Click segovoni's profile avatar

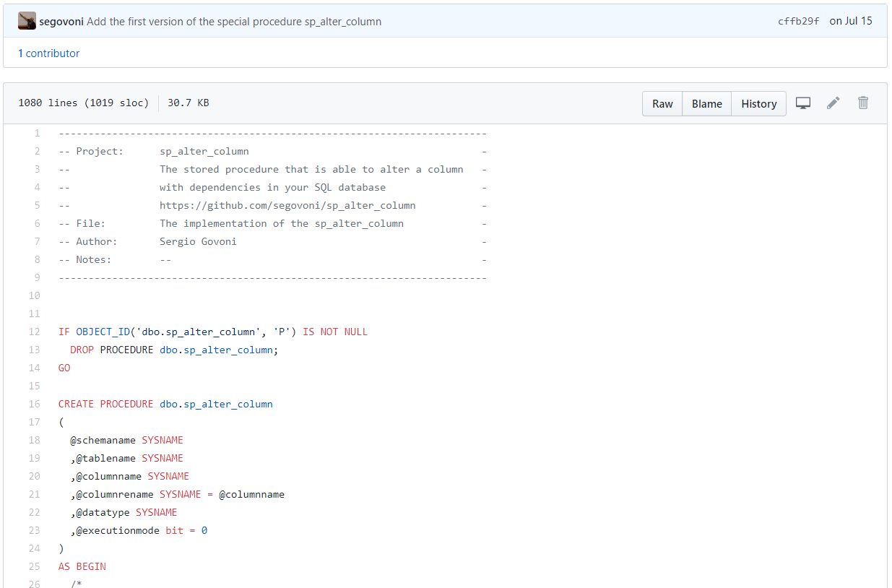[x=27, y=20]
